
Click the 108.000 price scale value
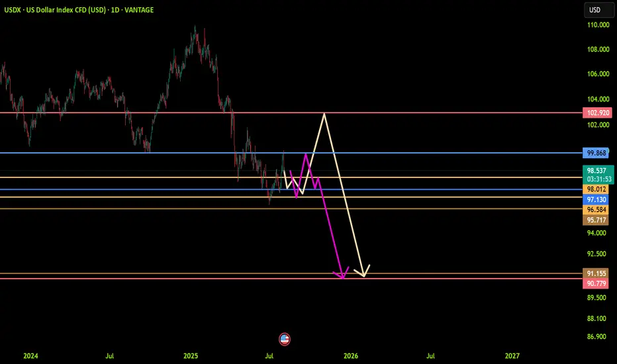tap(598, 49)
